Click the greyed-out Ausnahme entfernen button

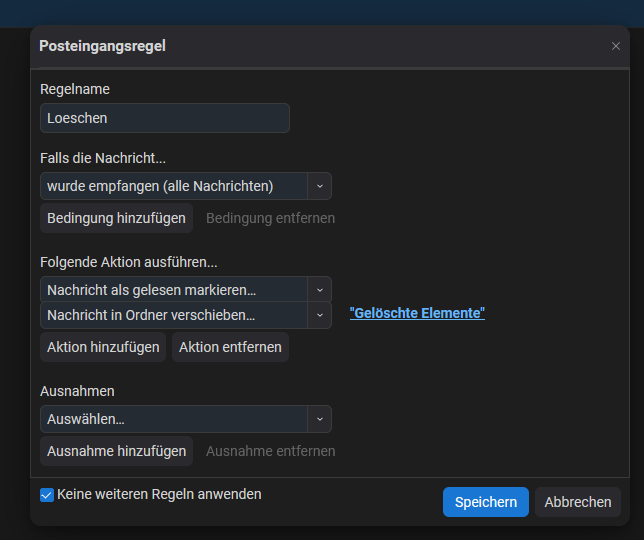[x=271, y=451]
